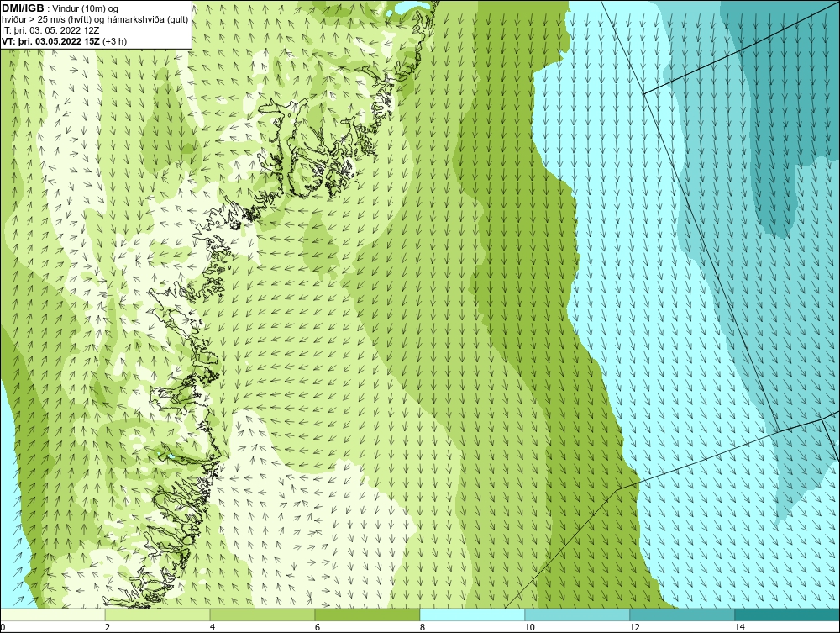The width and height of the screenshot is (840, 633).
Task: Click the 'DMI/IGB' title text
Action: (x=23, y=8)
